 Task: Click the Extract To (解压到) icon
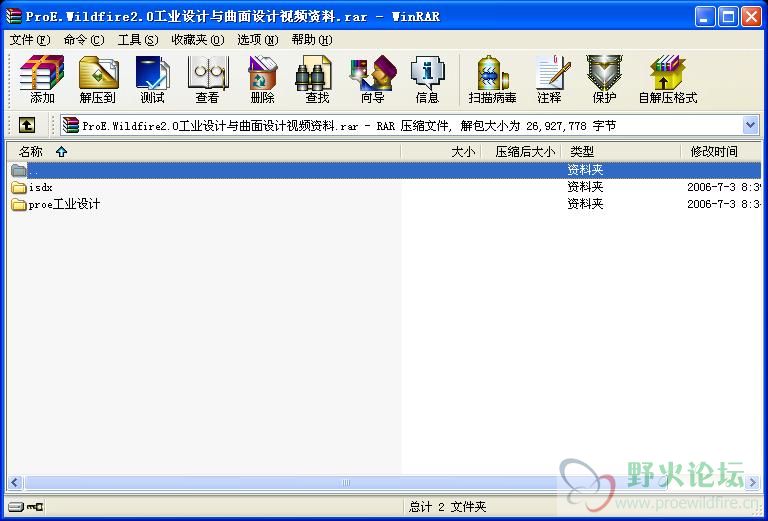click(x=98, y=80)
